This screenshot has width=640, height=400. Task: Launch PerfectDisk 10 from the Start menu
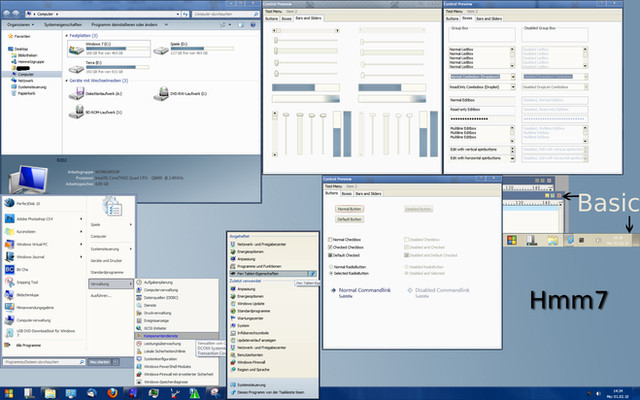click(42, 203)
